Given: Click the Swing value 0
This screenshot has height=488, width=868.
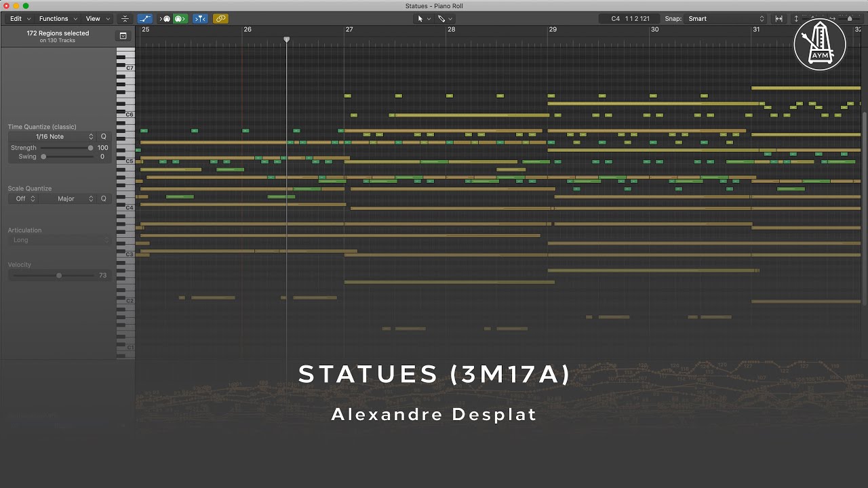Looking at the screenshot, I should [x=102, y=157].
